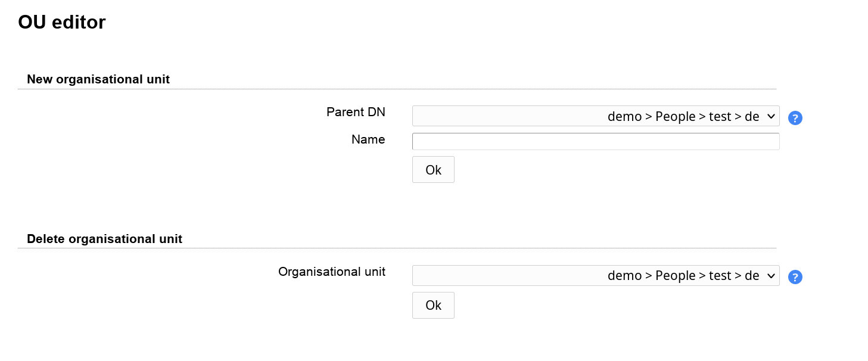
Task: Click the help icon beside Parent DN
Action: coord(795,118)
